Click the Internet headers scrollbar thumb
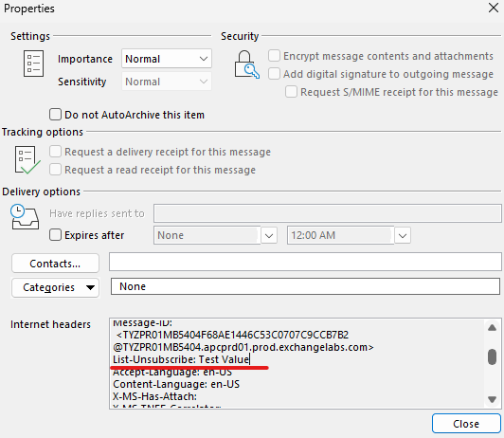Viewport: 504px width, 438px height. click(x=492, y=356)
